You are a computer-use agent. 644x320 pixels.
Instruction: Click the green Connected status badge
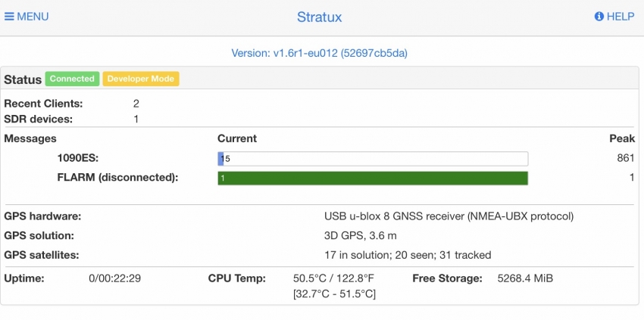pyautogui.click(x=72, y=79)
